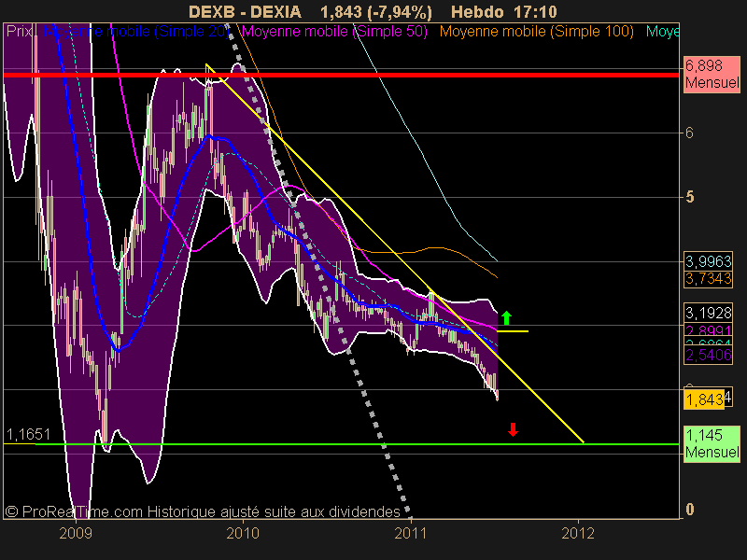Select the Moyenne mobile (Simple 100) legend

coord(537,32)
